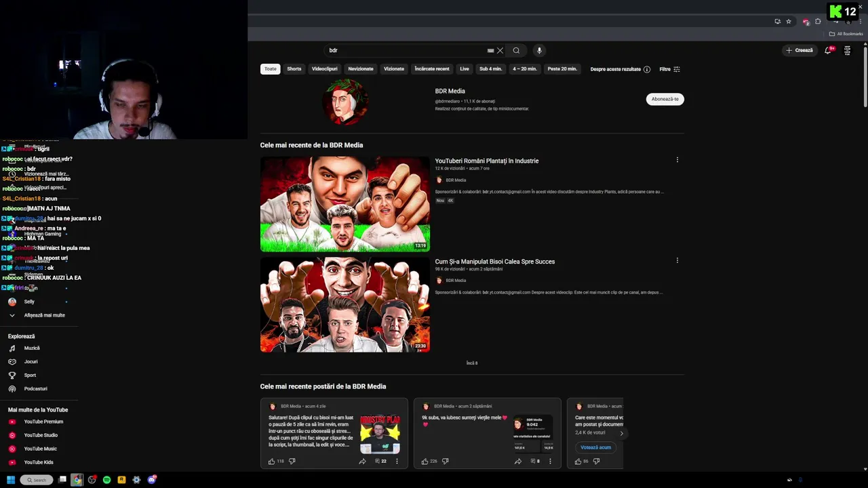This screenshot has height=488, width=868.
Task: Open video title Cum Și-a Manipulat Bisoi Calea
Action: (495, 262)
